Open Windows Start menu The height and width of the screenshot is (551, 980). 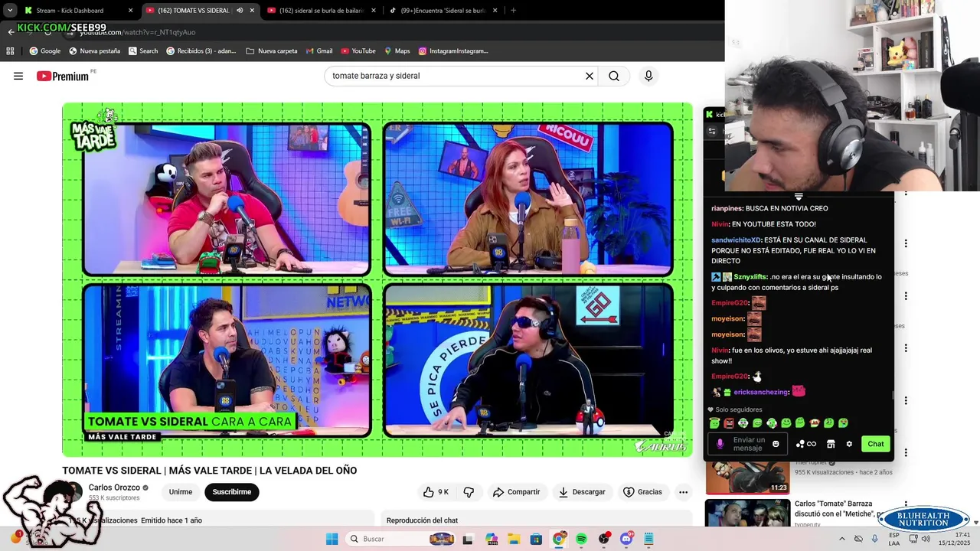tap(332, 539)
